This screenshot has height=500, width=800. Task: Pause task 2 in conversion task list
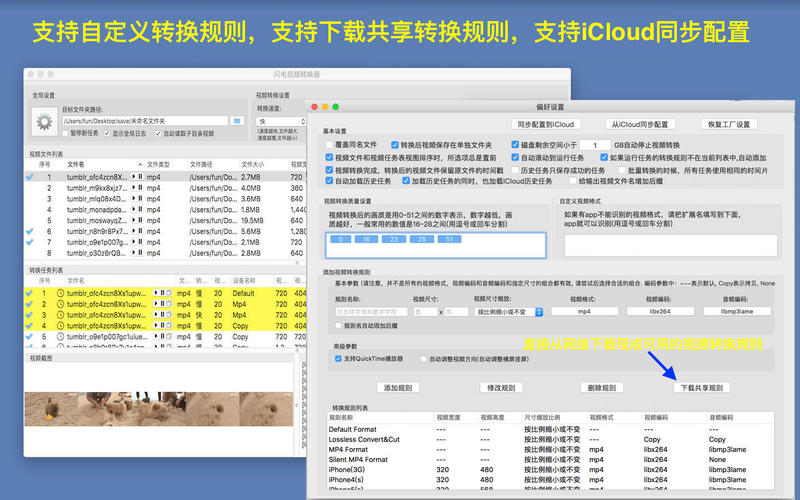[162, 304]
